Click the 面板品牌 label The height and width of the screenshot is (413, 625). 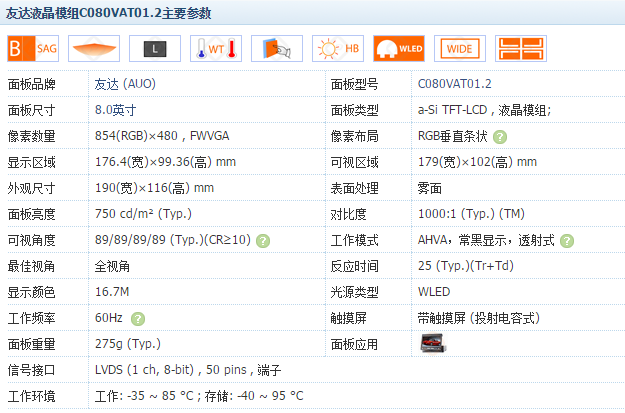point(31,85)
